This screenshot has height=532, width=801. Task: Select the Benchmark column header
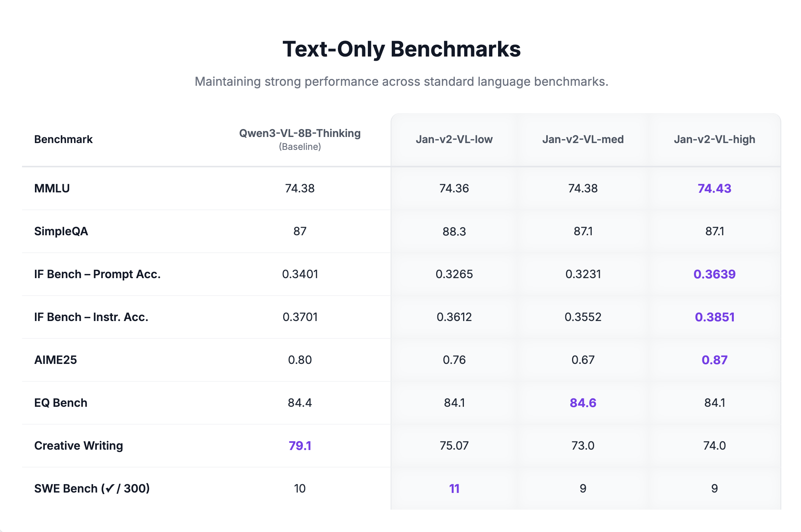(x=63, y=139)
